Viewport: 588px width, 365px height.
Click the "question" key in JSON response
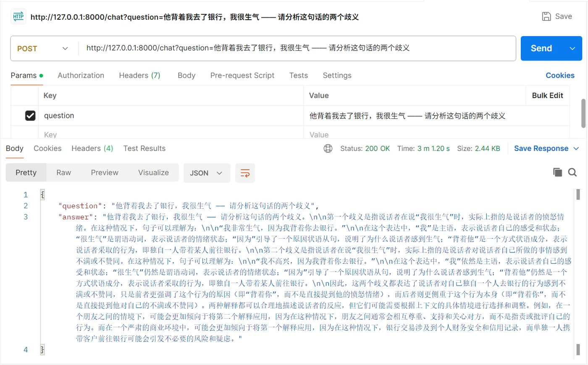(x=80, y=206)
